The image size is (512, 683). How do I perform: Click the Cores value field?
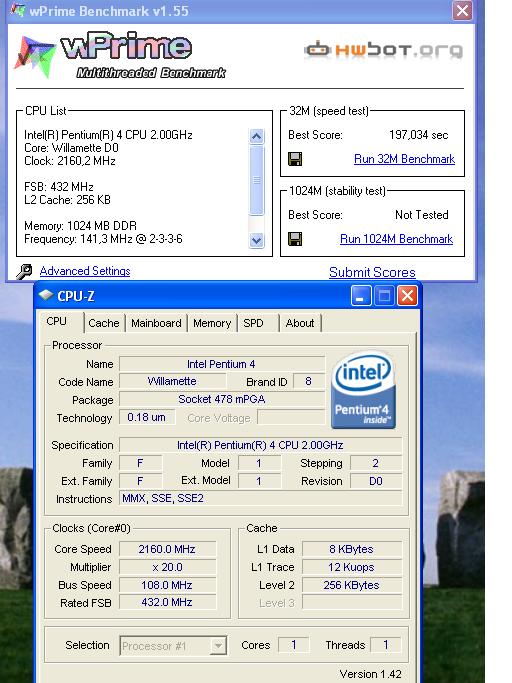point(294,645)
